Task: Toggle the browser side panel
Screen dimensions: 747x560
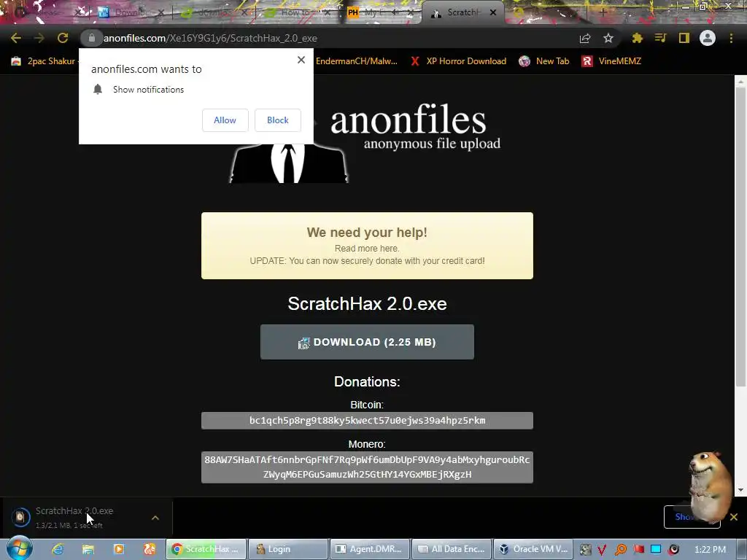Action: coord(684,38)
